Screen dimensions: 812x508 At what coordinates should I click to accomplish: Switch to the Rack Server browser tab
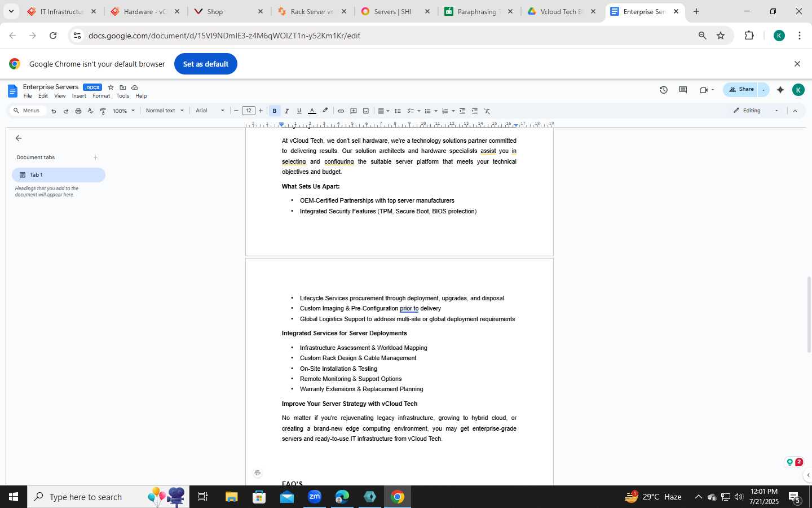pos(312,11)
